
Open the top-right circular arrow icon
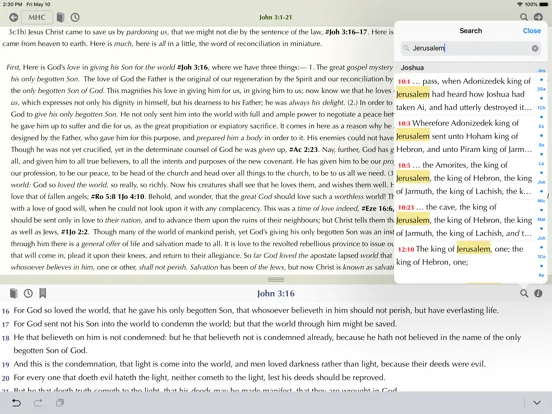(538, 17)
